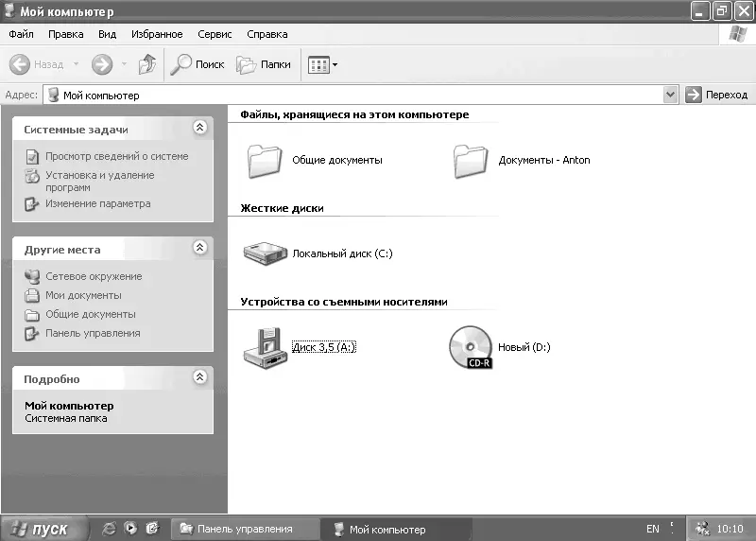Image resolution: width=756 pixels, height=541 pixels.
Task: Select Документы - Anton folder icon
Action: coord(471,161)
